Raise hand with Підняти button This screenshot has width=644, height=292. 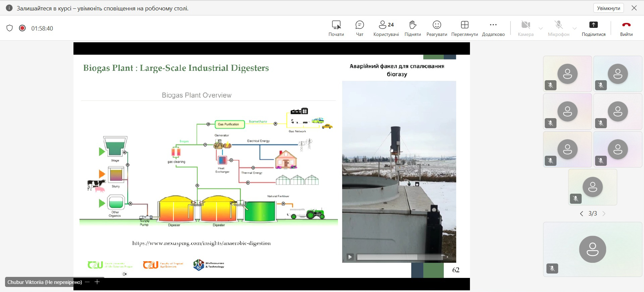click(x=413, y=28)
